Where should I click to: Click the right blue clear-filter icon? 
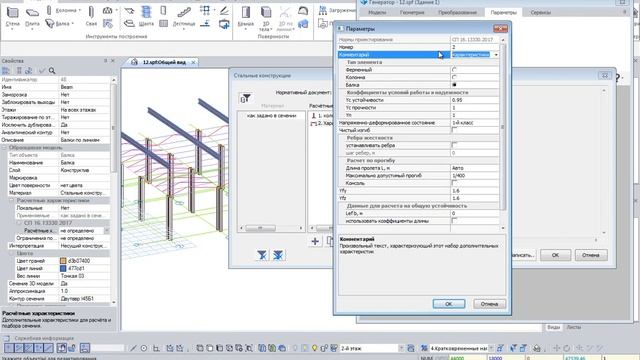(x=278, y=256)
